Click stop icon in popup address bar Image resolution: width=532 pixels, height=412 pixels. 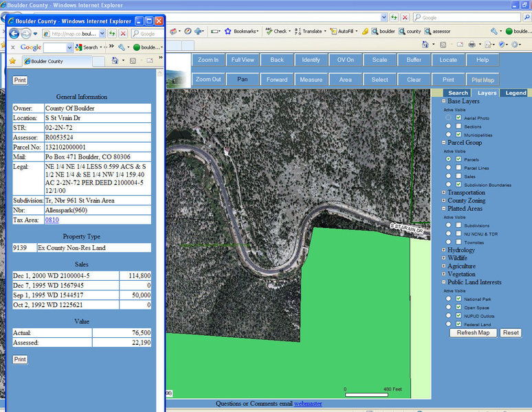(x=123, y=34)
